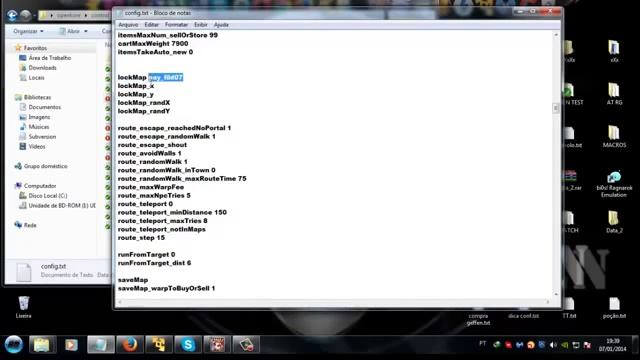The image size is (640, 360).
Task: Open the Organizar dropdown in Explorer
Action: coord(28,31)
